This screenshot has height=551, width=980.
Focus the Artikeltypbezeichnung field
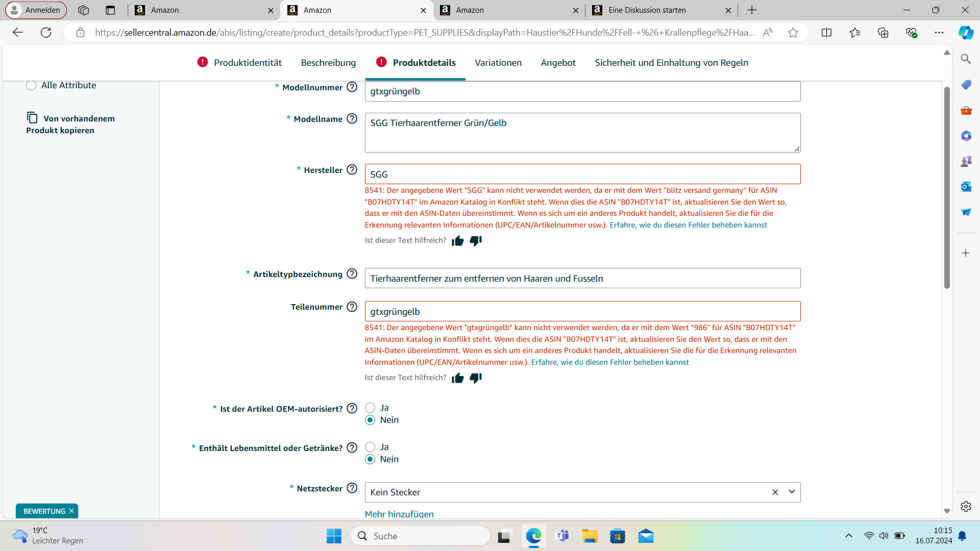point(582,278)
